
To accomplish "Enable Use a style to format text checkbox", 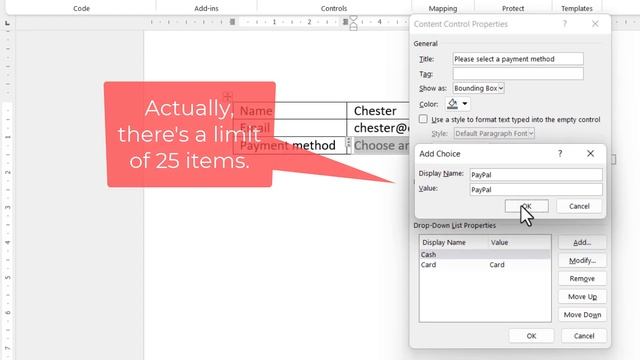I will [x=423, y=119].
